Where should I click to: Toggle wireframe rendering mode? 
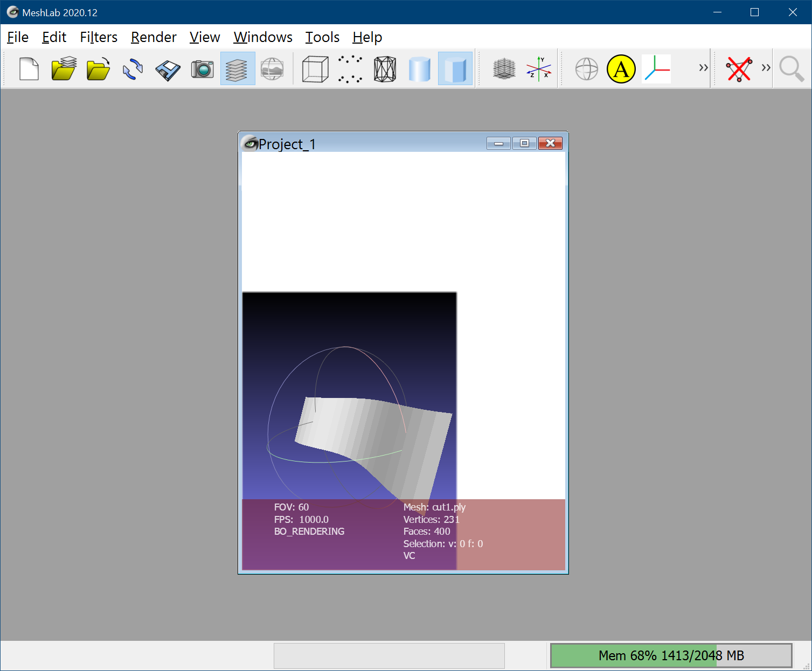385,69
